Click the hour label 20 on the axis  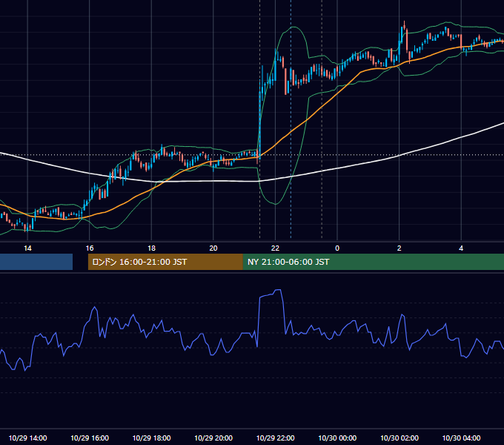[213, 248]
